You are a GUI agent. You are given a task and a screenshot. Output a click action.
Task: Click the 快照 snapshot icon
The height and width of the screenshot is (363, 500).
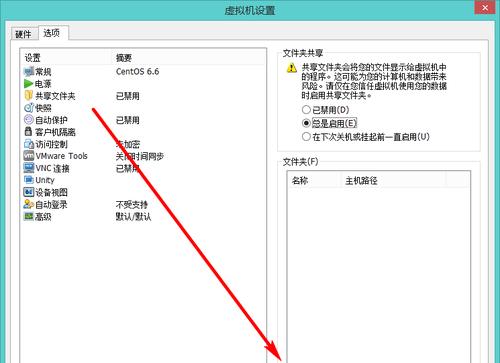29,108
